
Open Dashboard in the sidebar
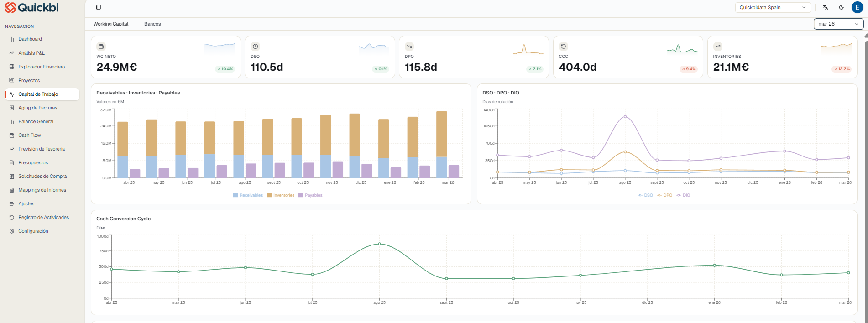[30, 39]
